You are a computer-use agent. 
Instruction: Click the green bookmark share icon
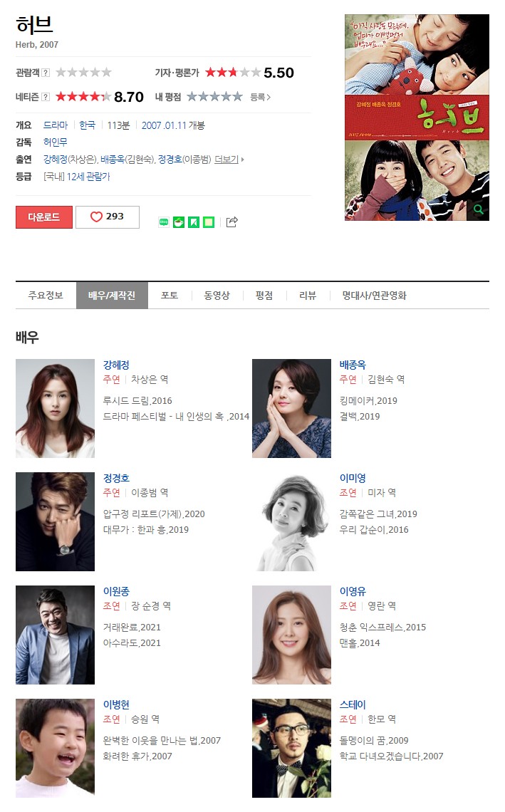(194, 222)
